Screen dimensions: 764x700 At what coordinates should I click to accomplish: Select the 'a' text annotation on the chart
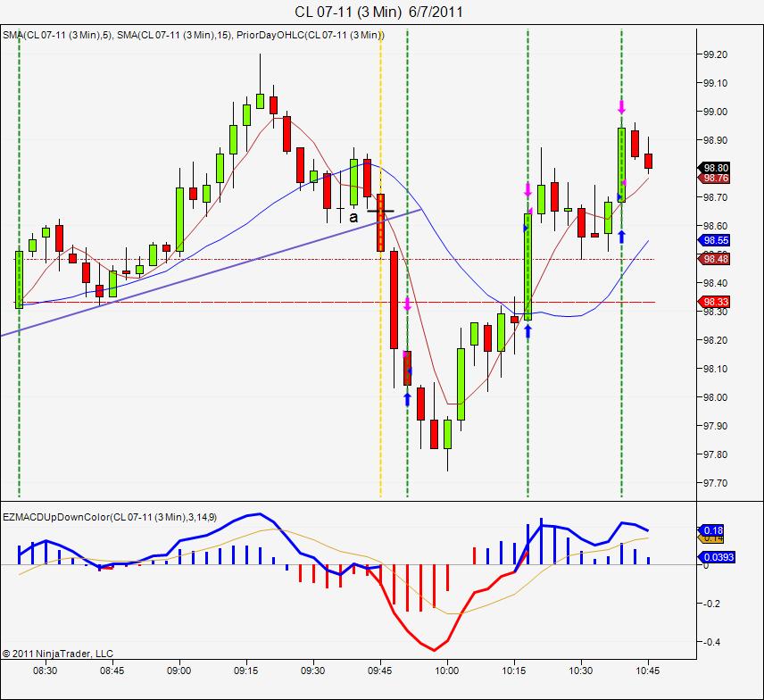coord(353,217)
